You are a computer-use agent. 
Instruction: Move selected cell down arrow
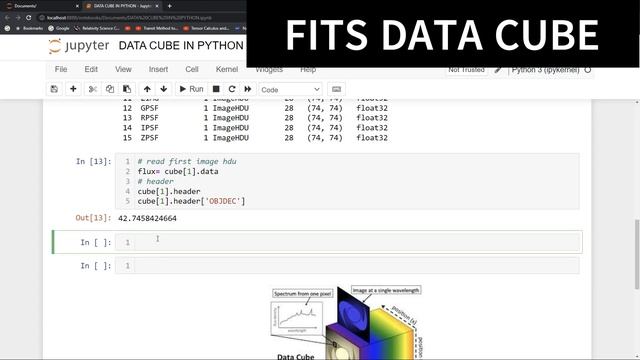click(x=164, y=89)
